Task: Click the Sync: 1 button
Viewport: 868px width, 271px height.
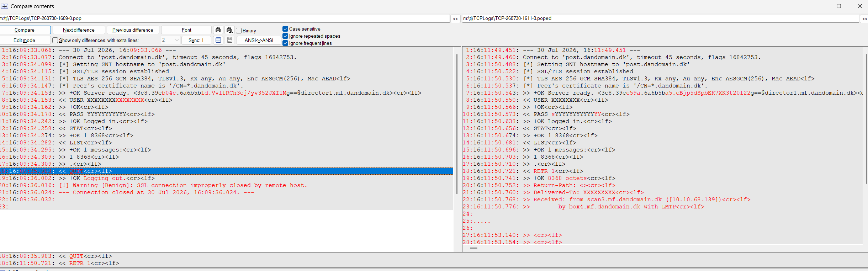Action: tap(196, 40)
